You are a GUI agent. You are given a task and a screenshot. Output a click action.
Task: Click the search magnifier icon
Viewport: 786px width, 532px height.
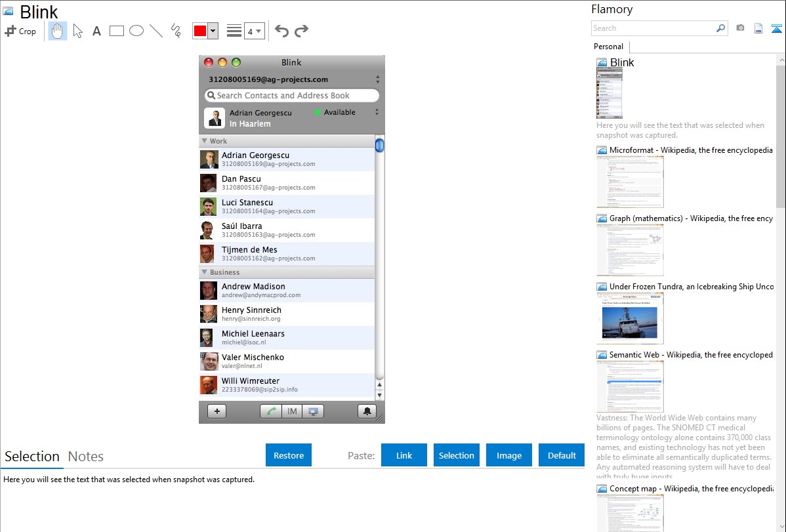click(720, 28)
